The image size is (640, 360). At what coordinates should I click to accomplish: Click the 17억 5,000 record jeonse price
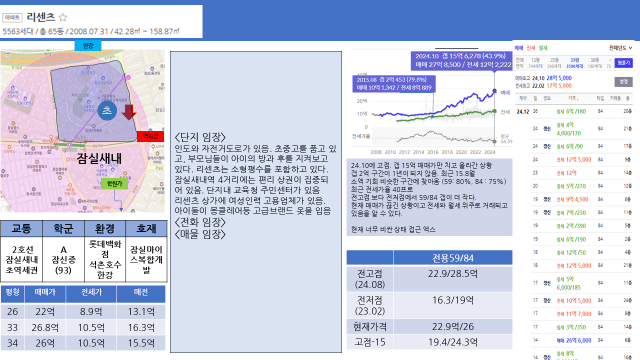(559, 86)
